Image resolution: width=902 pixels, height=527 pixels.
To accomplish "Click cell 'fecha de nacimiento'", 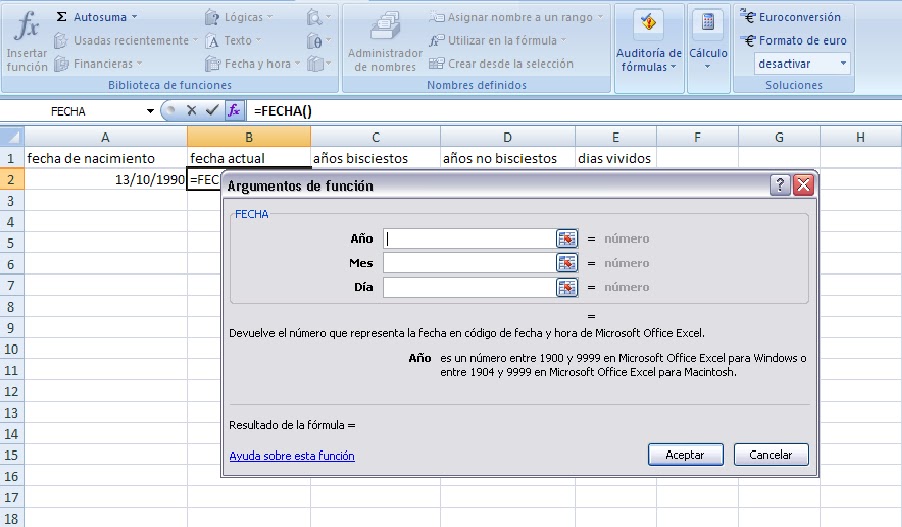I will 106,158.
